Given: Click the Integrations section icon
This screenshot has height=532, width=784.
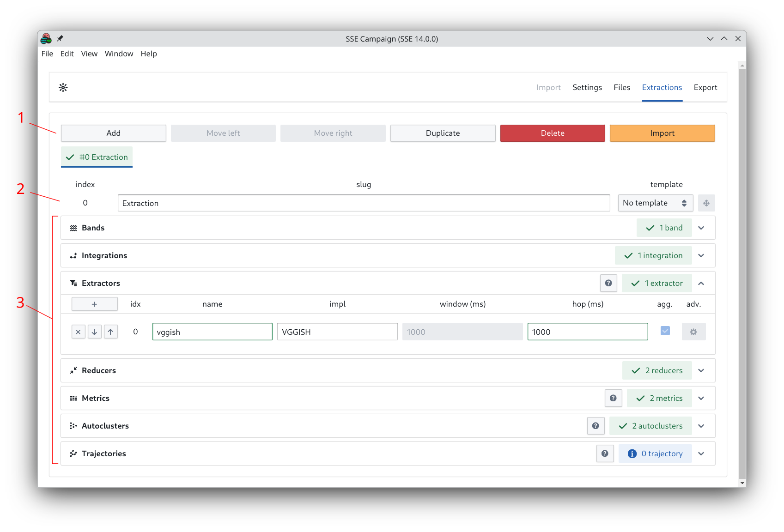Looking at the screenshot, I should click(x=73, y=255).
